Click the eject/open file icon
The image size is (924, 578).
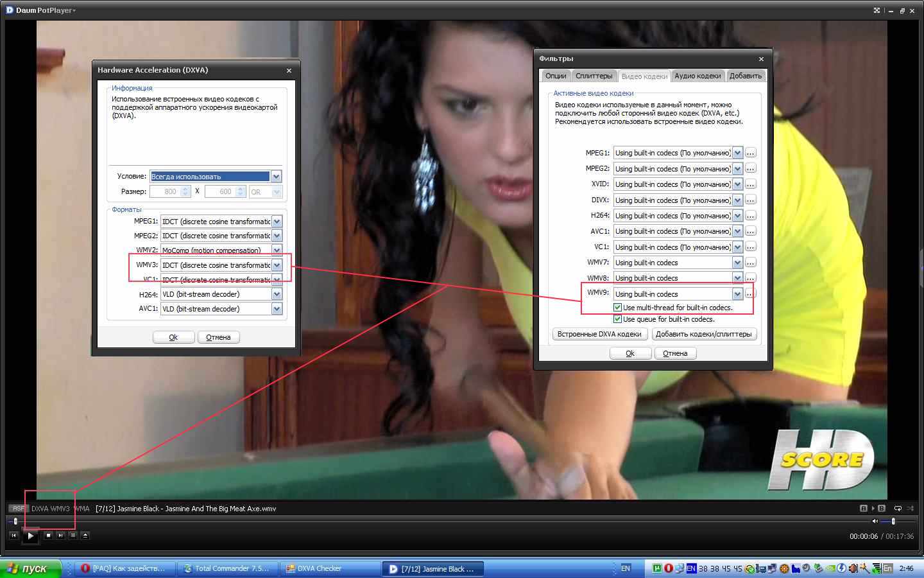[85, 535]
